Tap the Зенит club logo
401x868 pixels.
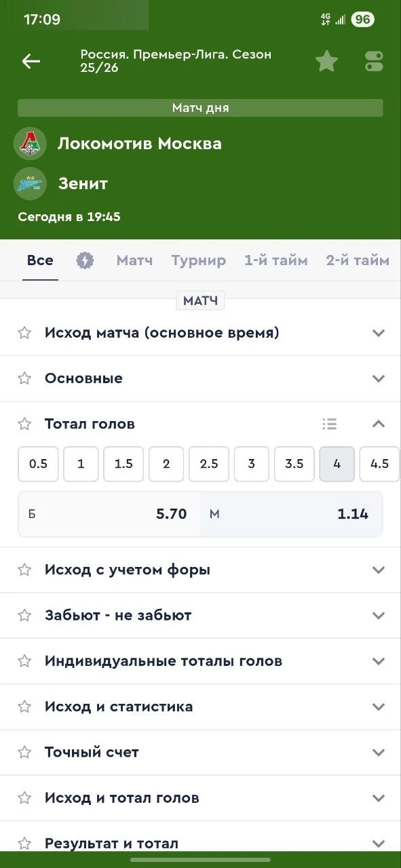coord(30,183)
